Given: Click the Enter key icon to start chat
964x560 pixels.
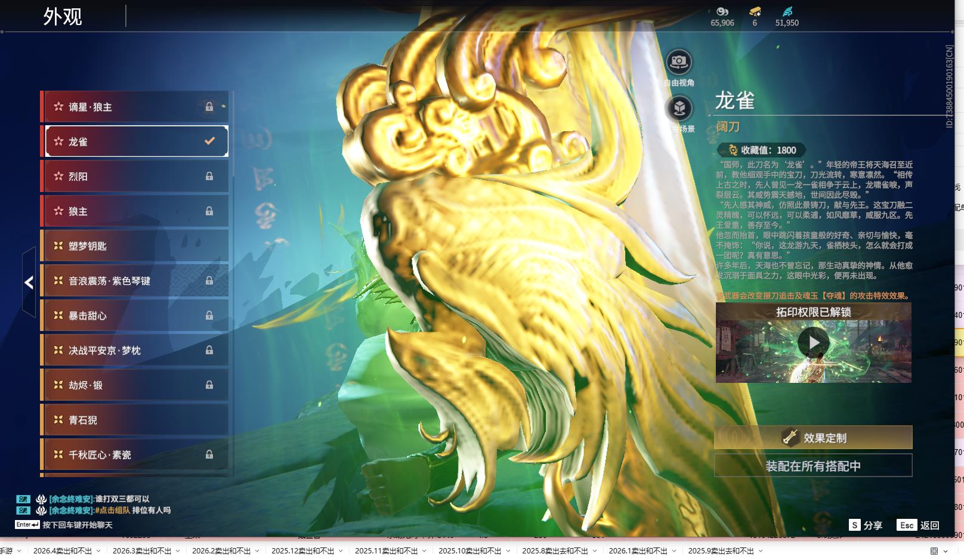Looking at the screenshot, I should [x=27, y=525].
